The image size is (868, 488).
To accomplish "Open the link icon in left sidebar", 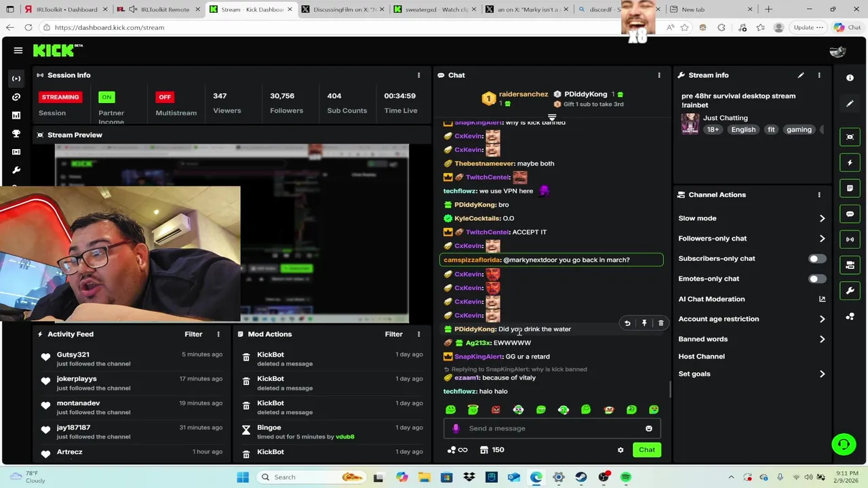I will (16, 97).
